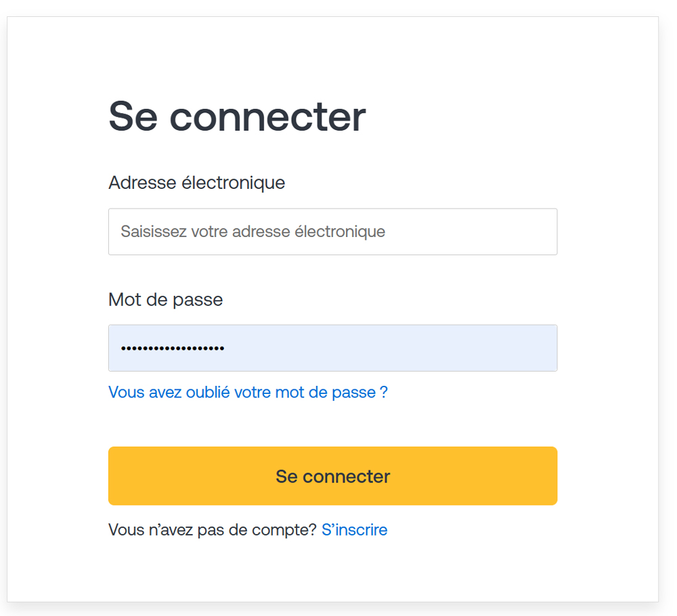Select the filled field under "Mot de passe"
Screen dimensions: 677x616
[x=332, y=348]
